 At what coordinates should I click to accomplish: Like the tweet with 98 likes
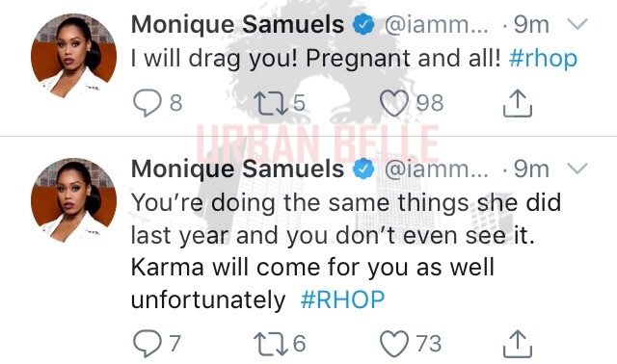[394, 103]
